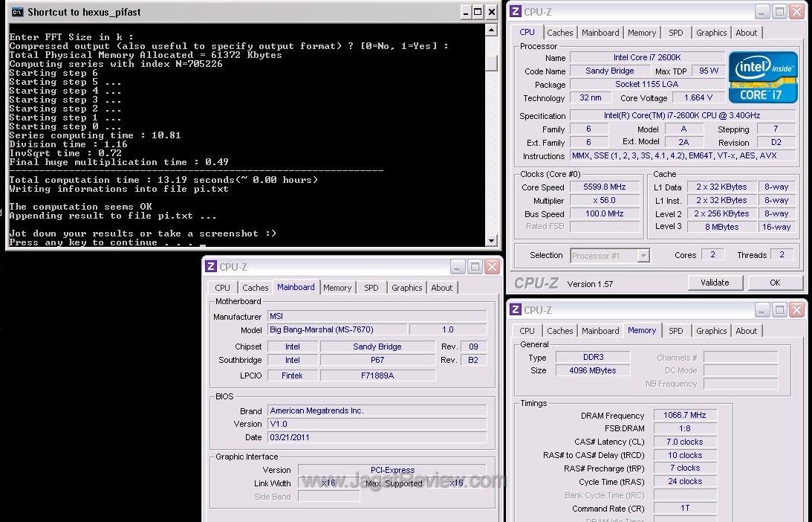Switch to Caches tab in the Processor window
Viewport: 812px width, 522px height.
tap(560, 33)
